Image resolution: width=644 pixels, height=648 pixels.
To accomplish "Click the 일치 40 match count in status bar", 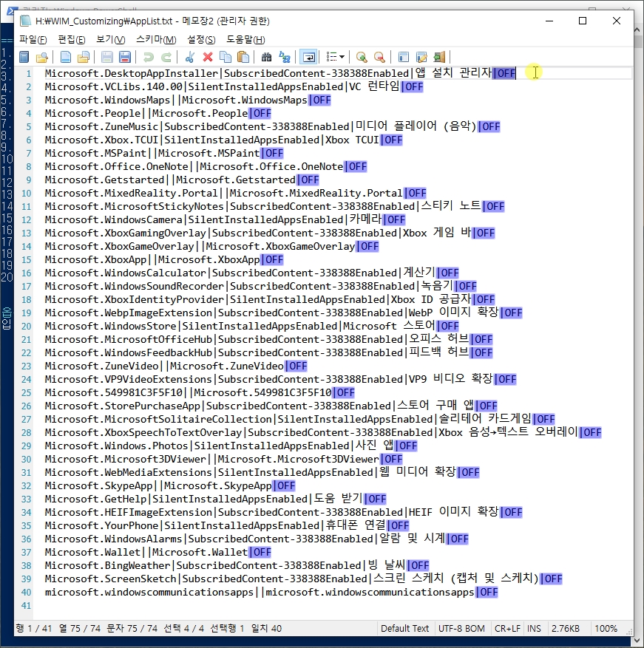I will [x=266, y=629].
